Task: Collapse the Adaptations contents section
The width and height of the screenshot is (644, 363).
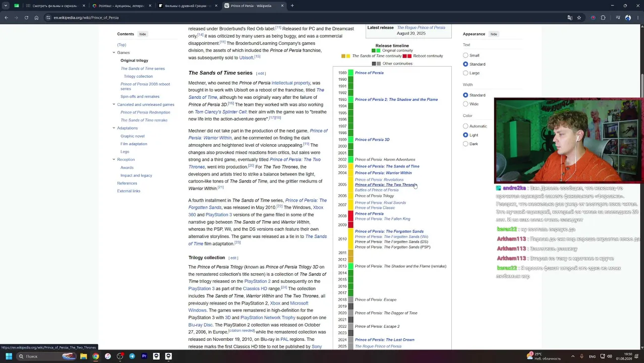Action: tap(113, 128)
